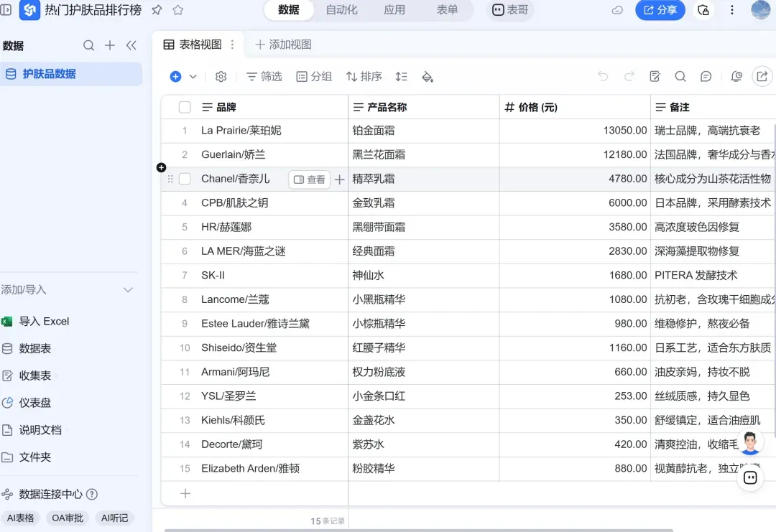The width and height of the screenshot is (776, 532).
Task: Click the row height icon
Action: coord(402,77)
